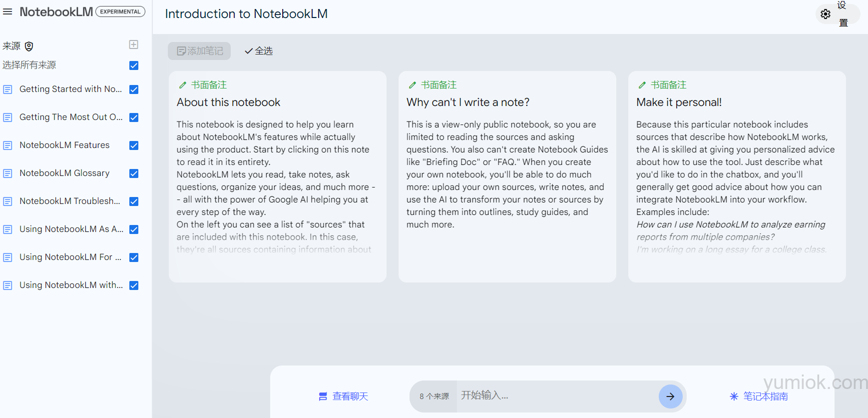Image resolution: width=868 pixels, height=418 pixels.
Task: Click the 添加笔记 add note button
Action: coord(199,51)
